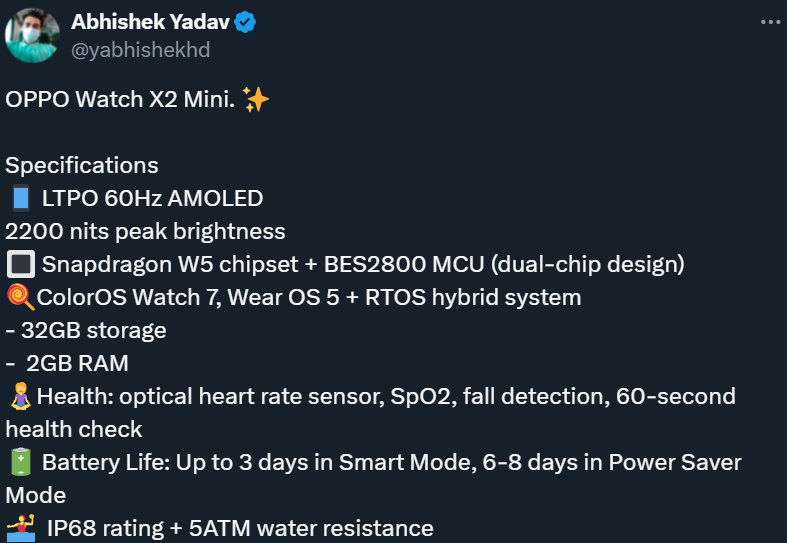Image resolution: width=787 pixels, height=543 pixels.
Task: Click the 32GB storage line
Action: (86, 330)
